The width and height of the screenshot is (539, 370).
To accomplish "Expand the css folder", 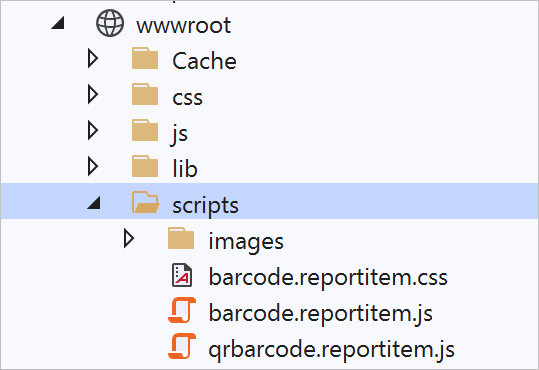I will (x=93, y=95).
